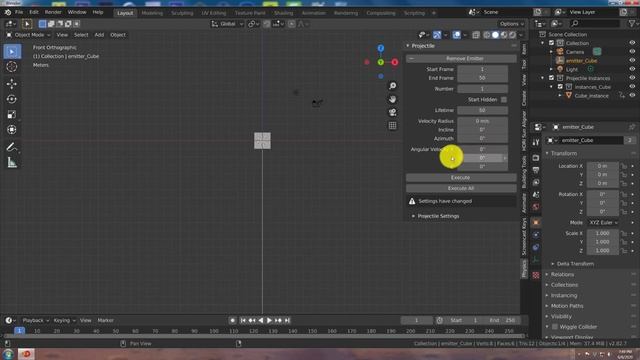This screenshot has width=640, height=360.
Task: Choose the Annotate tool
Action: coord(12,147)
